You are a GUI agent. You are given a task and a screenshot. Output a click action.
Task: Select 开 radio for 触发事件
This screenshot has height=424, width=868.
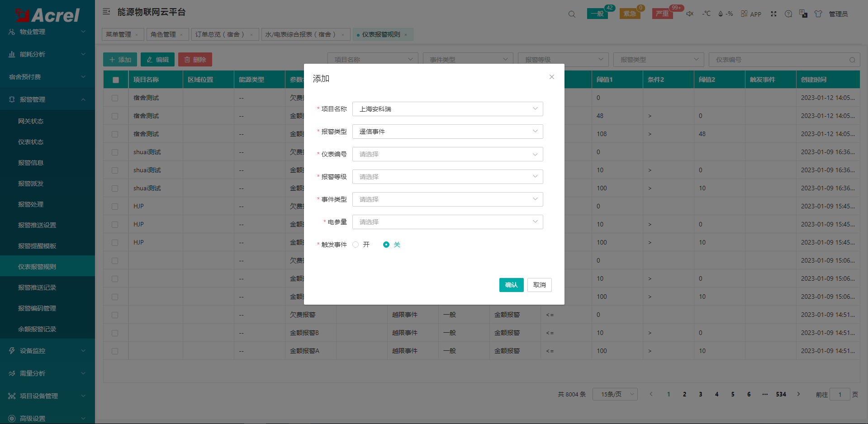click(x=356, y=245)
